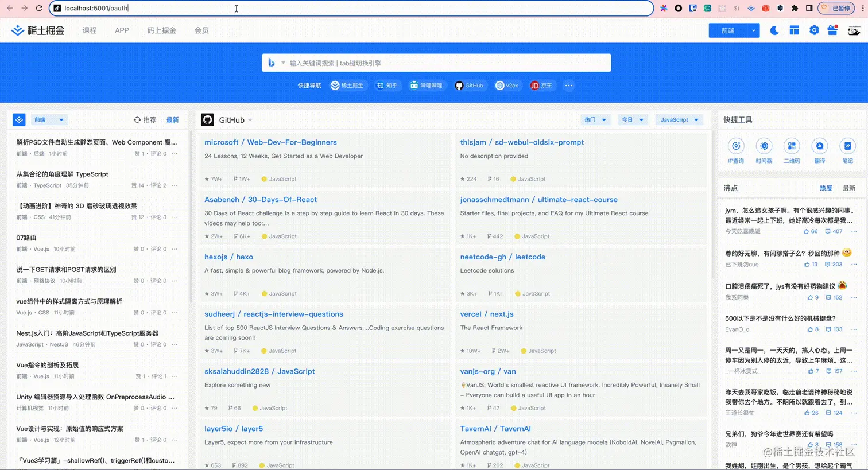Click the 已暂停 Chrome profile button
Viewport: 868px width, 470px height.
(836, 8)
